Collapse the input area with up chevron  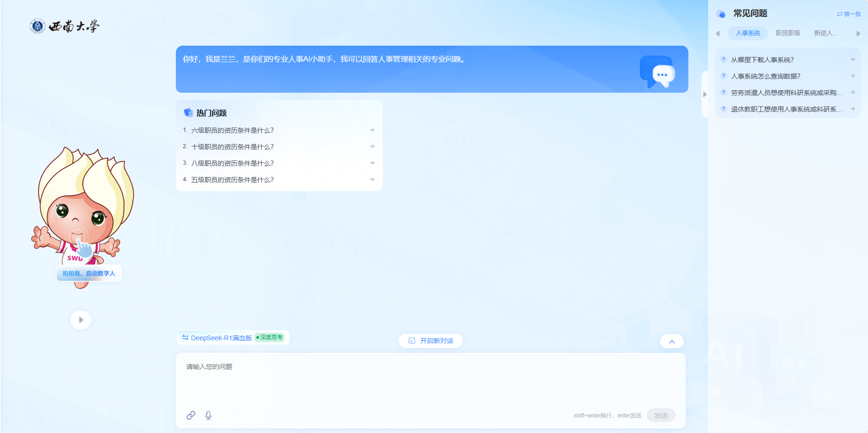[671, 342]
